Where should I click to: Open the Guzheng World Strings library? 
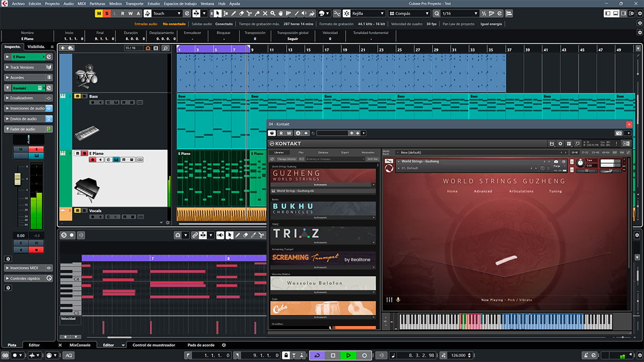coord(323,176)
